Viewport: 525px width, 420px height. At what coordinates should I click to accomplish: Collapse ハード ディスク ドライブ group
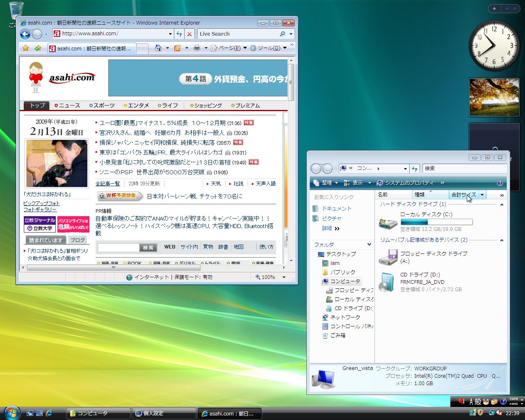point(502,204)
